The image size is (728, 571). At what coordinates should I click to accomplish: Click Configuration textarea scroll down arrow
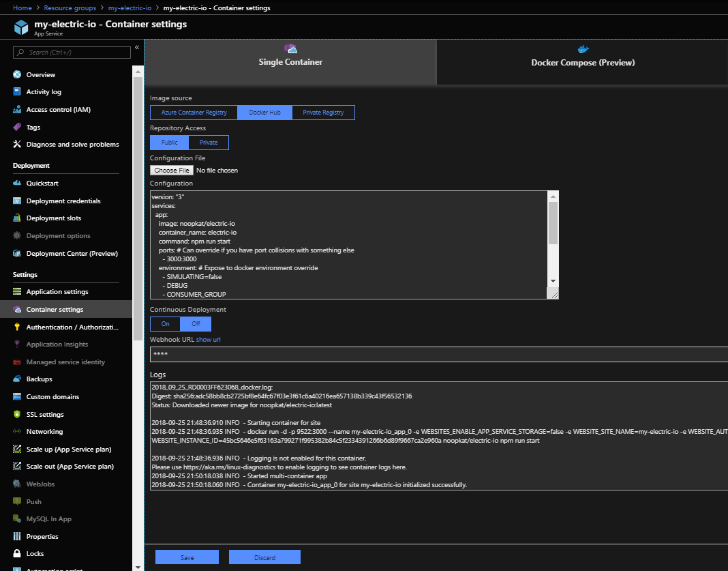click(553, 280)
